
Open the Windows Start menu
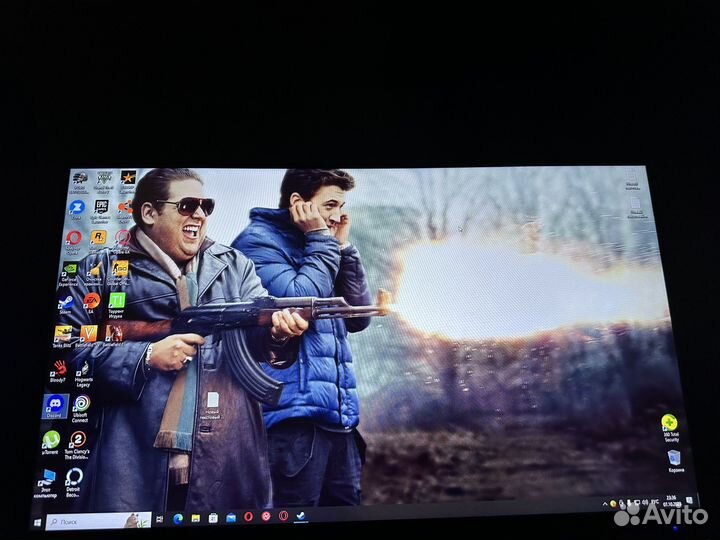point(38,523)
